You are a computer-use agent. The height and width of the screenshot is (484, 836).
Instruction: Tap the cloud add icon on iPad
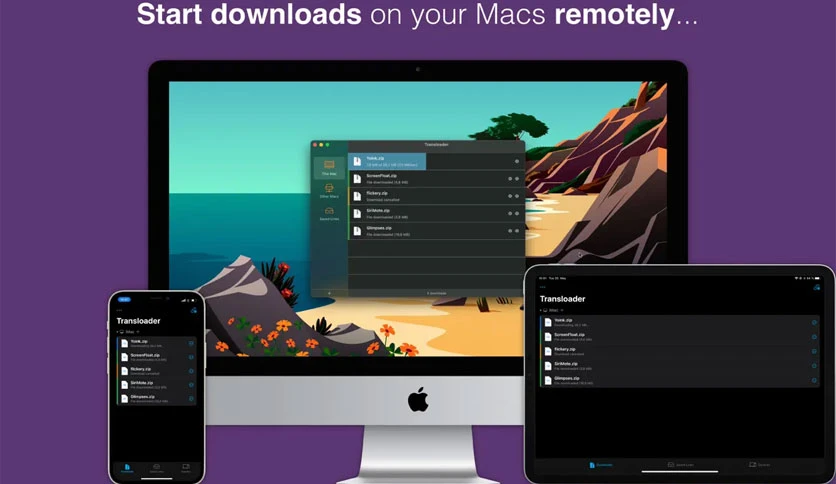point(816,287)
